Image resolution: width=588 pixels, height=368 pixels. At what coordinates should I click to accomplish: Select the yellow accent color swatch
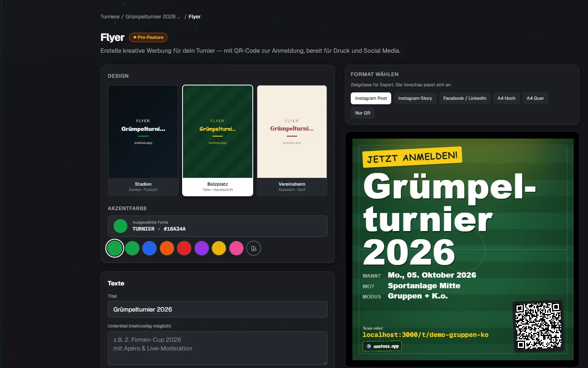pyautogui.click(x=219, y=248)
